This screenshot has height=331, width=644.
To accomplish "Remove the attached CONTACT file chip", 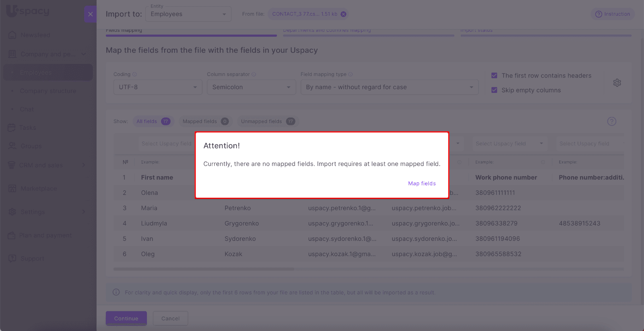I will click(343, 14).
